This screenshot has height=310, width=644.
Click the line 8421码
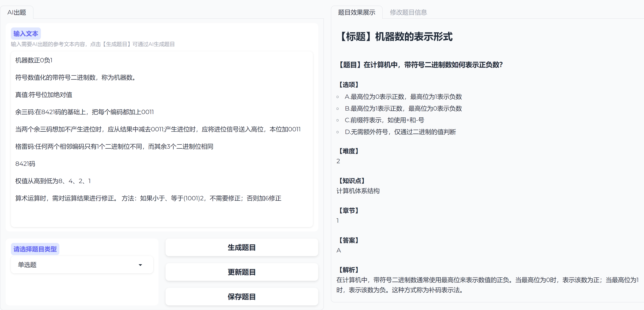tap(25, 164)
